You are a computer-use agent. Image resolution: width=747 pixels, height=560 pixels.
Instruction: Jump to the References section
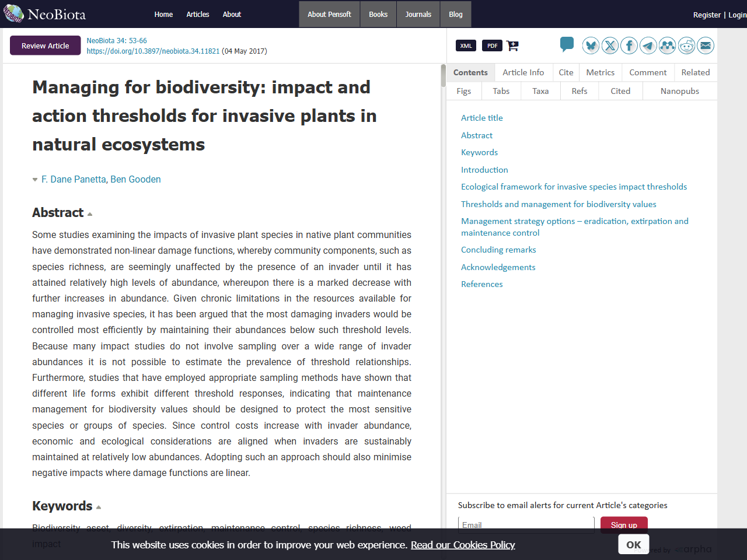[481, 284]
